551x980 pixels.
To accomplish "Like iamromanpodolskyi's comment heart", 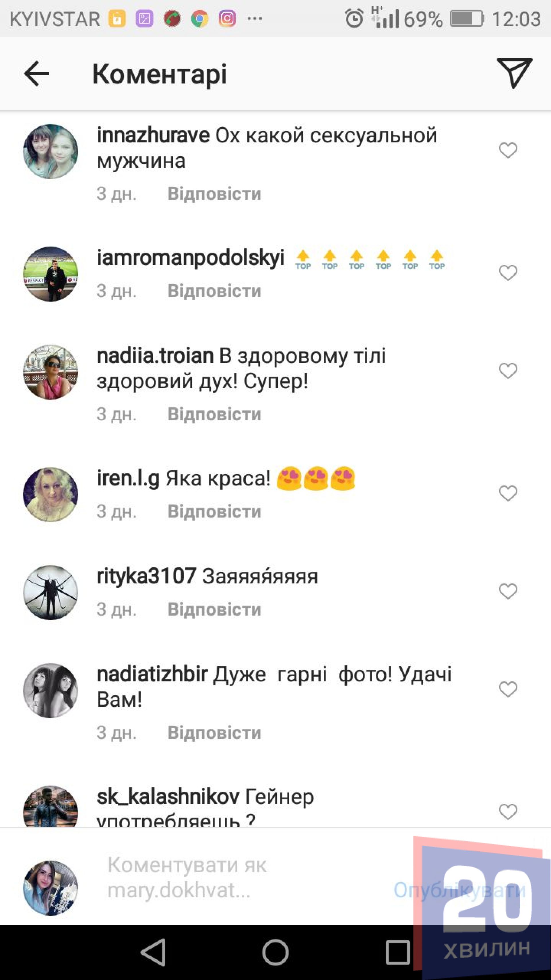I will (x=508, y=273).
